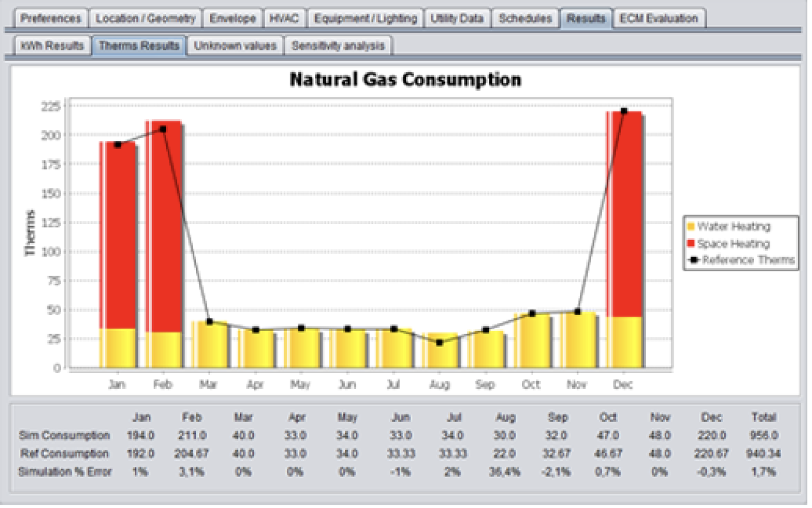Click the August reference data point
Screen dimensions: 812x508
pos(440,342)
